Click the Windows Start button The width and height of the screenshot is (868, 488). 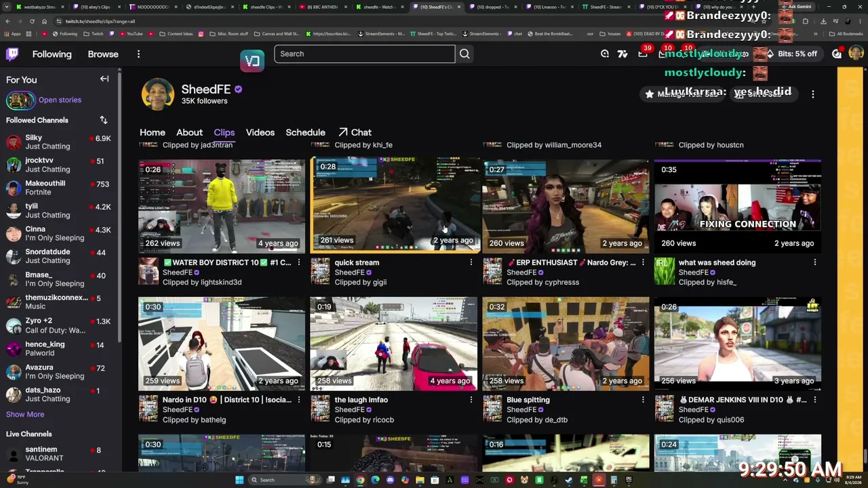click(x=239, y=480)
